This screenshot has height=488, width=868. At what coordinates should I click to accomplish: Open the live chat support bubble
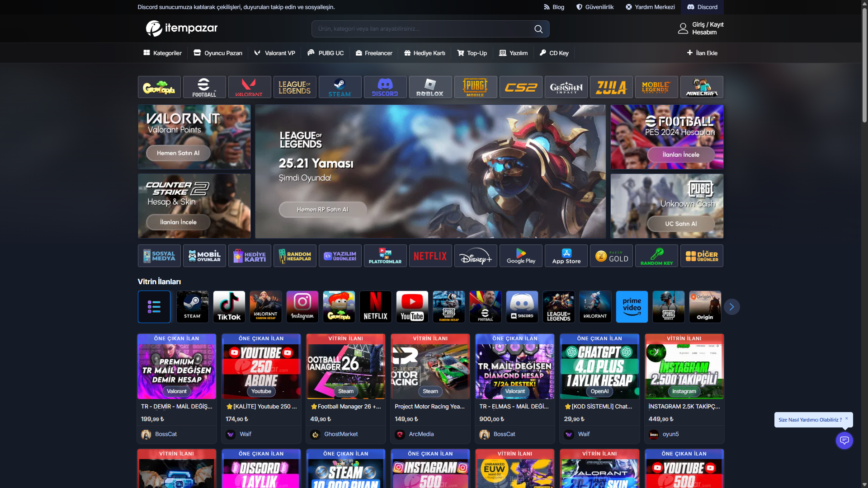(844, 440)
